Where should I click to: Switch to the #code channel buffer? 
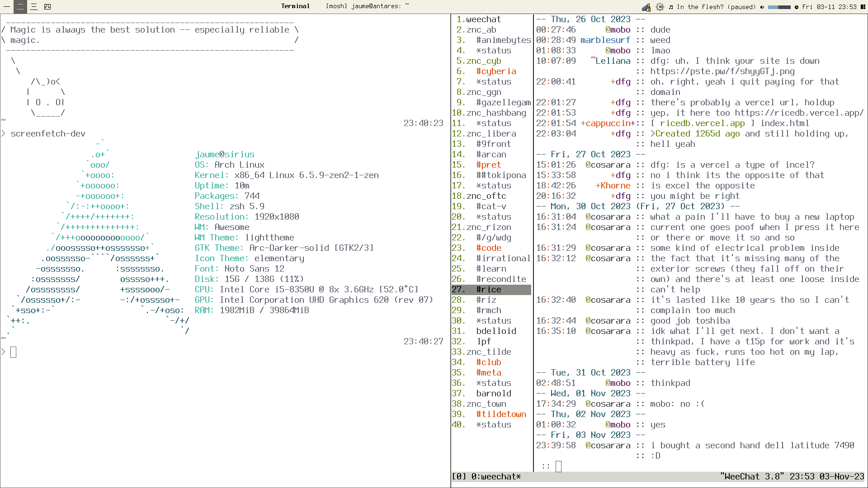[x=488, y=248]
